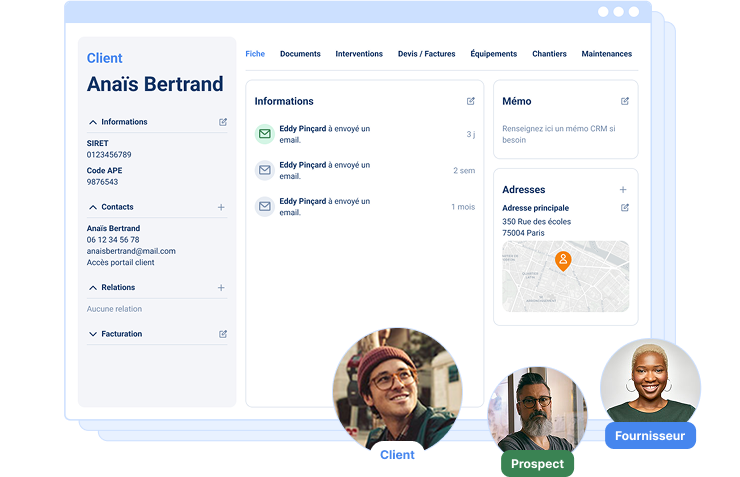The image size is (740, 477).
Task: Click the Client label under the photo
Action: [x=397, y=454]
